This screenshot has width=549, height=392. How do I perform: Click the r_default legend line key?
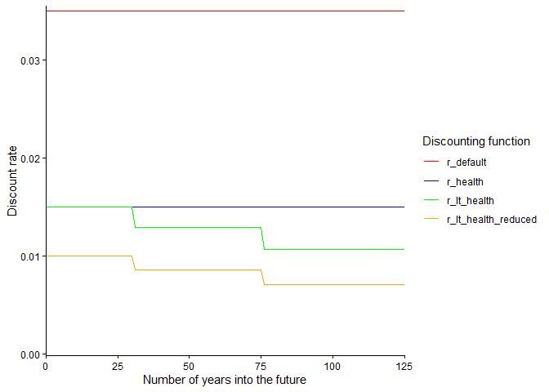pos(430,162)
